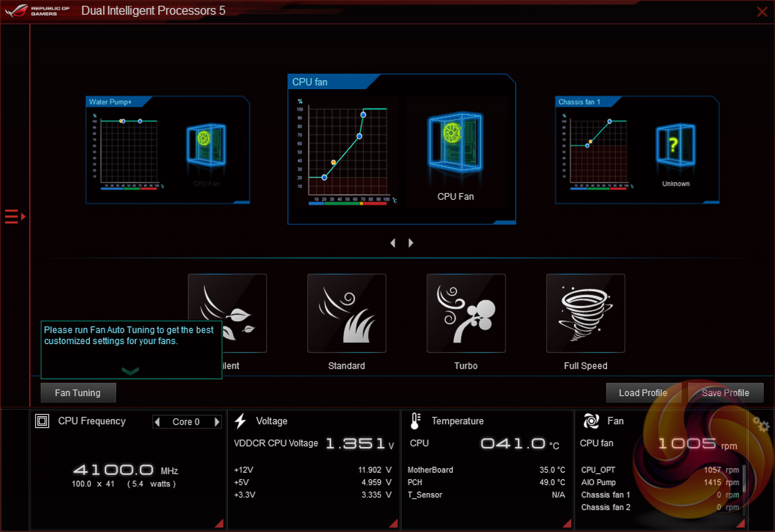Screen dimensions: 775x532
Task: Click the "100.0 x 41" multiplier text
Action: (93, 484)
